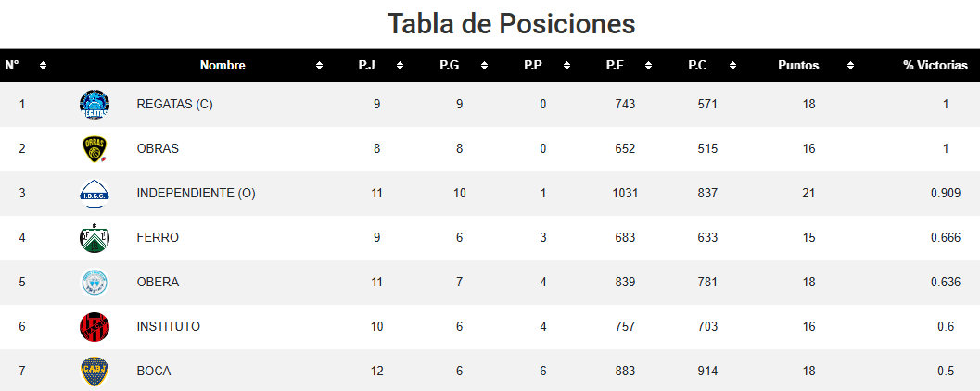This screenshot has height=391, width=980.
Task: Click the Nombre column header text
Action: point(223,66)
